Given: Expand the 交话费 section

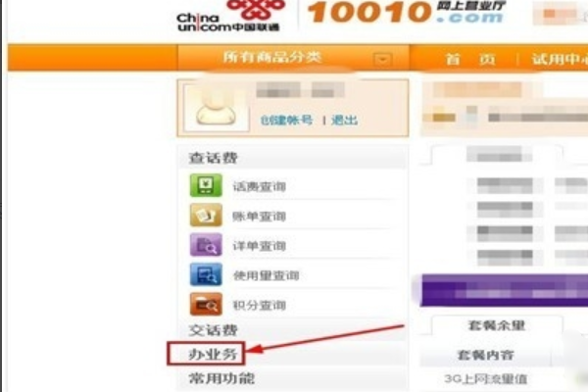Looking at the screenshot, I should point(213,330).
